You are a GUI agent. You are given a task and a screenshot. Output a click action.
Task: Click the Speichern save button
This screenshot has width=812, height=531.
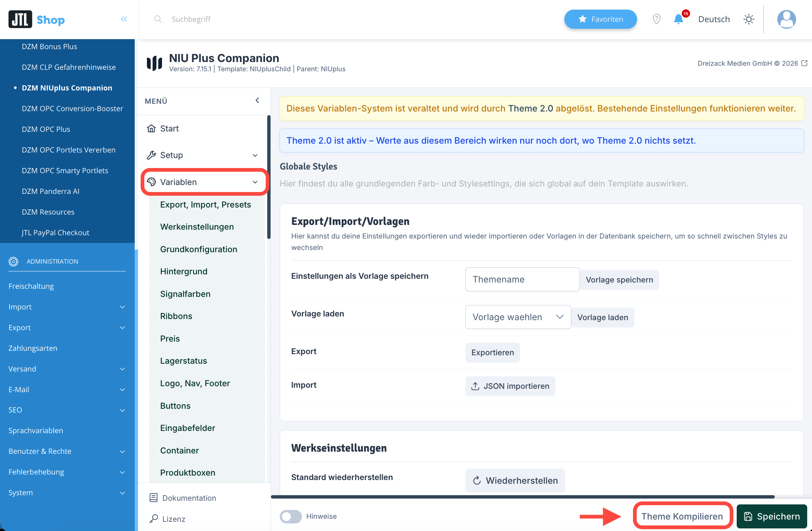pos(772,516)
